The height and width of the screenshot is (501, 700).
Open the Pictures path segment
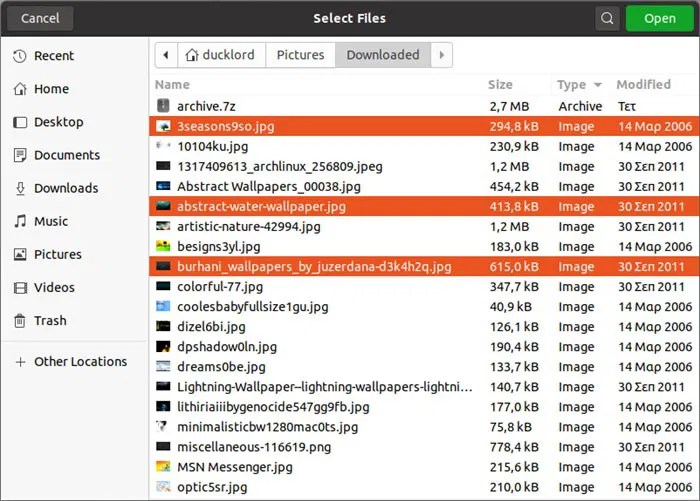click(300, 55)
